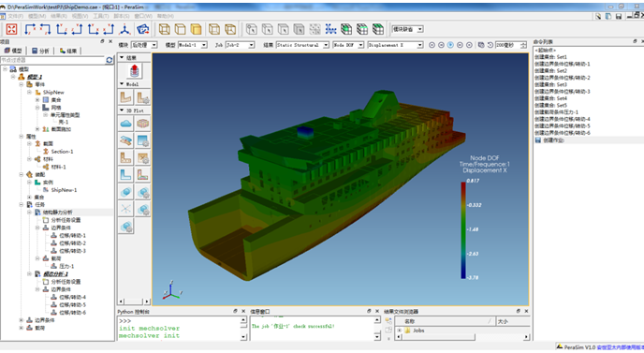Click the red fit-to-view icon
The height and width of the screenshot is (353, 644).
click(x=11, y=29)
